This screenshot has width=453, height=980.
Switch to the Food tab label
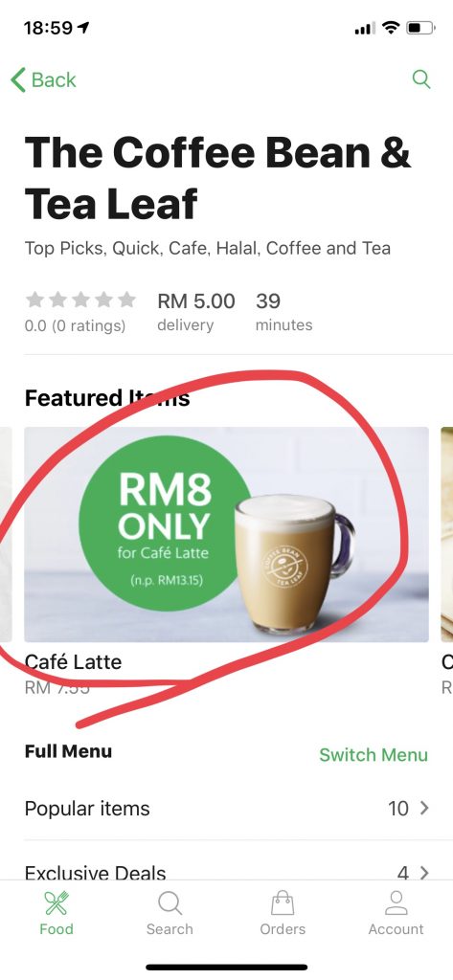tap(57, 929)
